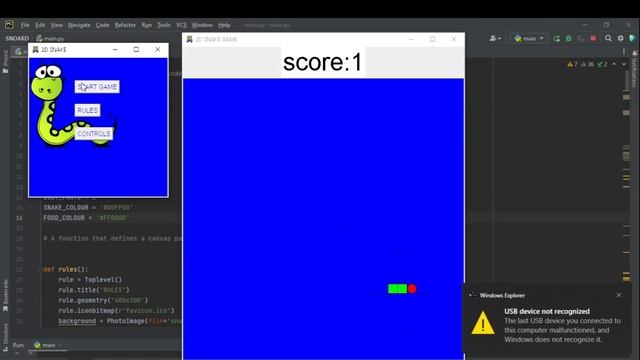This screenshot has width=640, height=360.
Task: Click the editor vertical scrollbar thumb
Action: tap(626, 80)
